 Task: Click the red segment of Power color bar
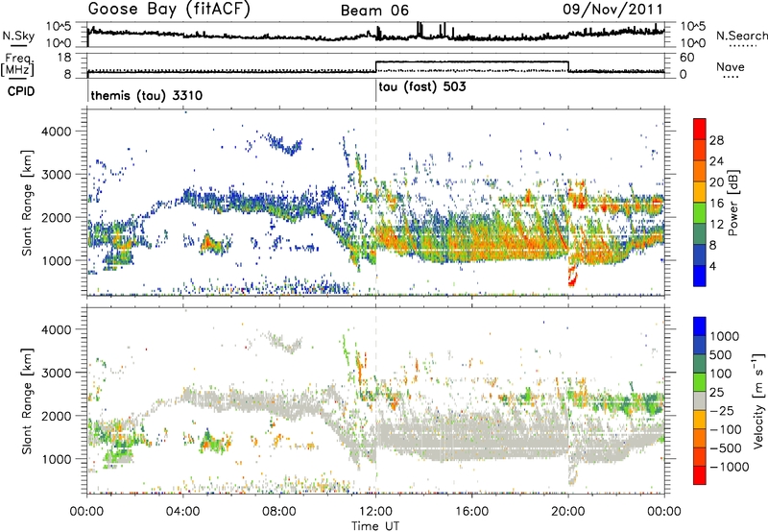[x=700, y=129]
